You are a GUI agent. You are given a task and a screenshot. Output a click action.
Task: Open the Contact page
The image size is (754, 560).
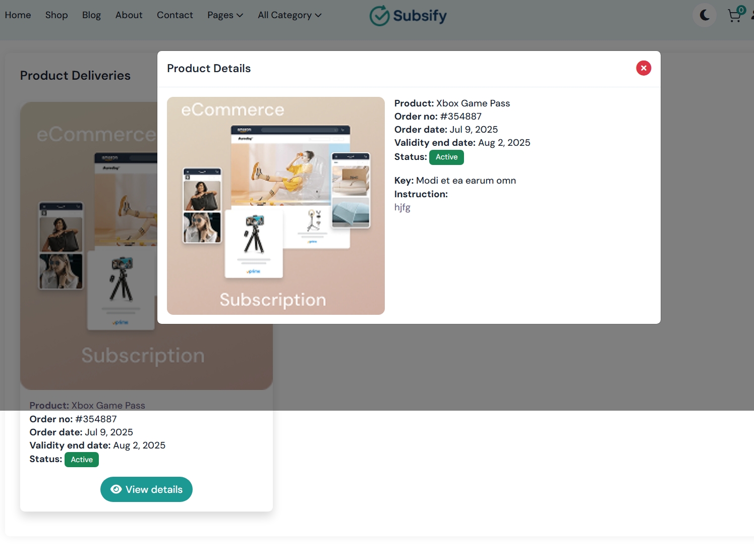tap(175, 15)
